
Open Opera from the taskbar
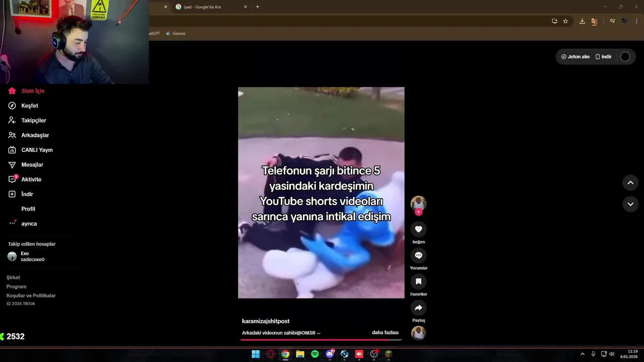[271, 354]
